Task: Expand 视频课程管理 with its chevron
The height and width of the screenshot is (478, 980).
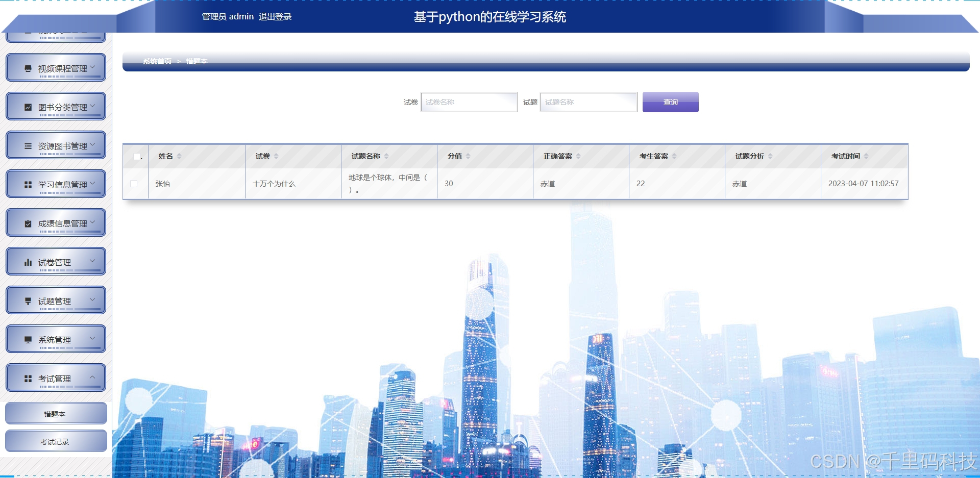Action: click(92, 67)
